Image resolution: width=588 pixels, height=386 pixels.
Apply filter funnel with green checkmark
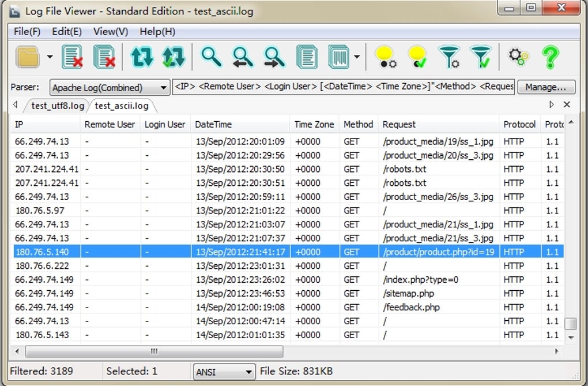point(480,57)
